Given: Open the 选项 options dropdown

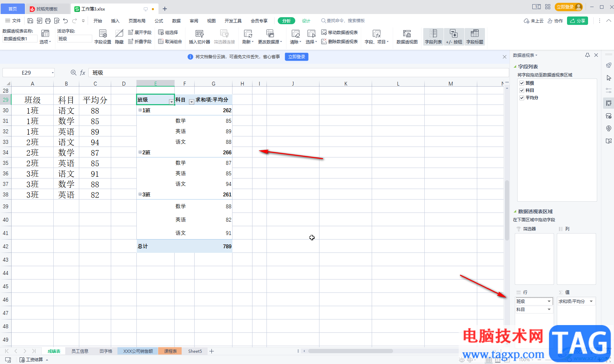Looking at the screenshot, I should tap(45, 42).
